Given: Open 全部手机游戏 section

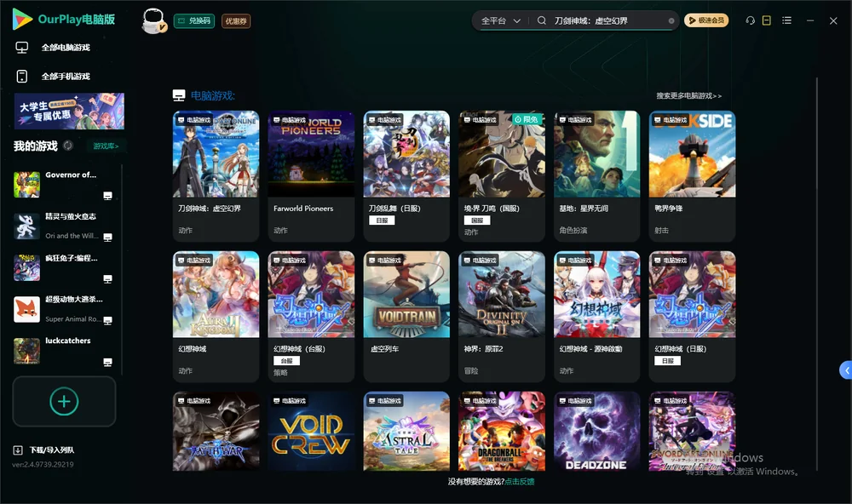Looking at the screenshot, I should coord(53,76).
